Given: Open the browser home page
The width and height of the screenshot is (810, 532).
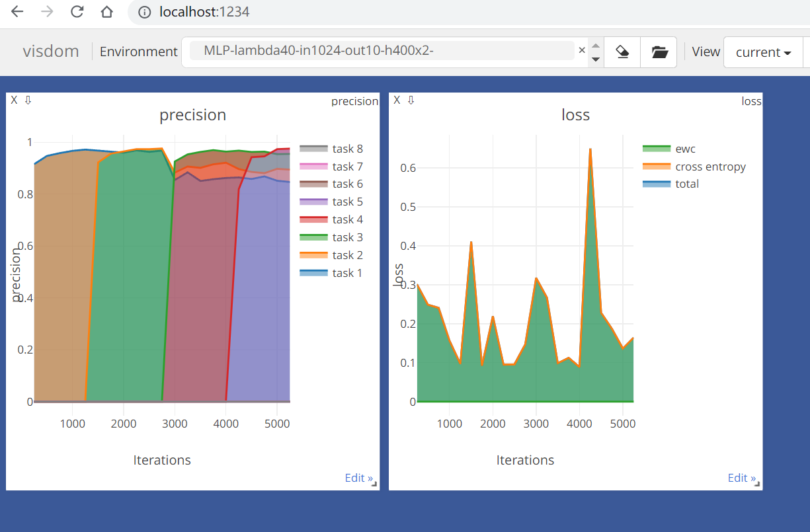Looking at the screenshot, I should (106, 12).
